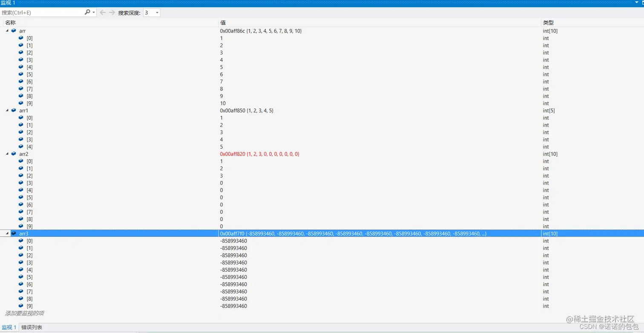Image resolution: width=644 pixels, height=333 pixels.
Task: Click arr value 0x00aff86c {1, 2, 3...}
Action: coord(261,31)
